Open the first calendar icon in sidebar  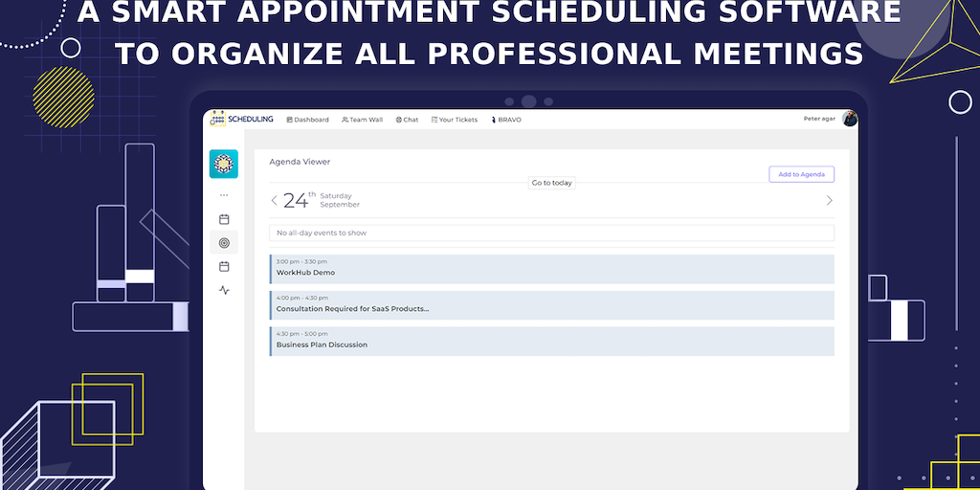click(224, 219)
